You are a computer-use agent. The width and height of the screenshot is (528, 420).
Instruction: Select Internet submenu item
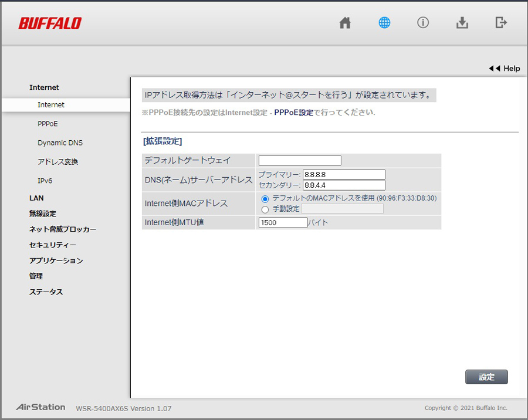(51, 105)
